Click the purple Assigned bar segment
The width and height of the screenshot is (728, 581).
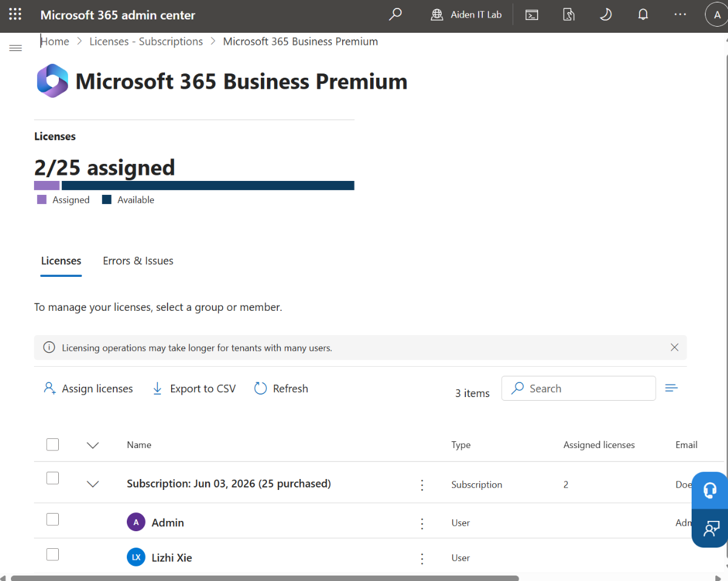(47, 186)
